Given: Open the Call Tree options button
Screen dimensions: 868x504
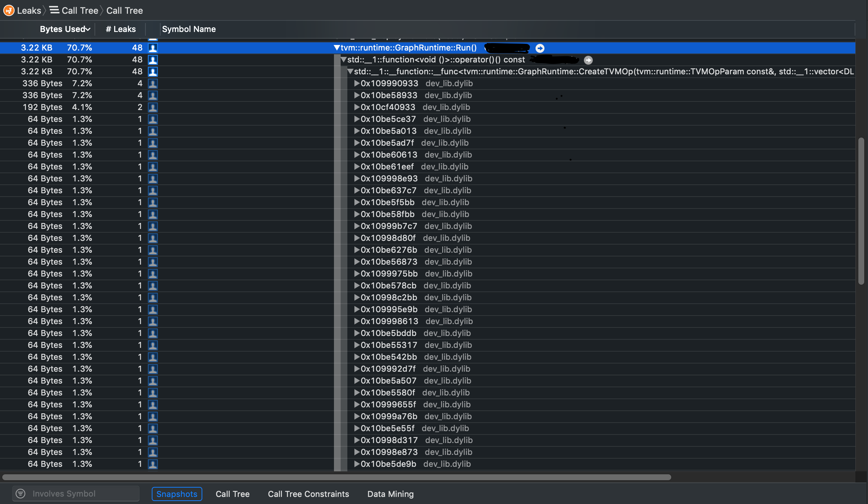Looking at the screenshot, I should [232, 494].
